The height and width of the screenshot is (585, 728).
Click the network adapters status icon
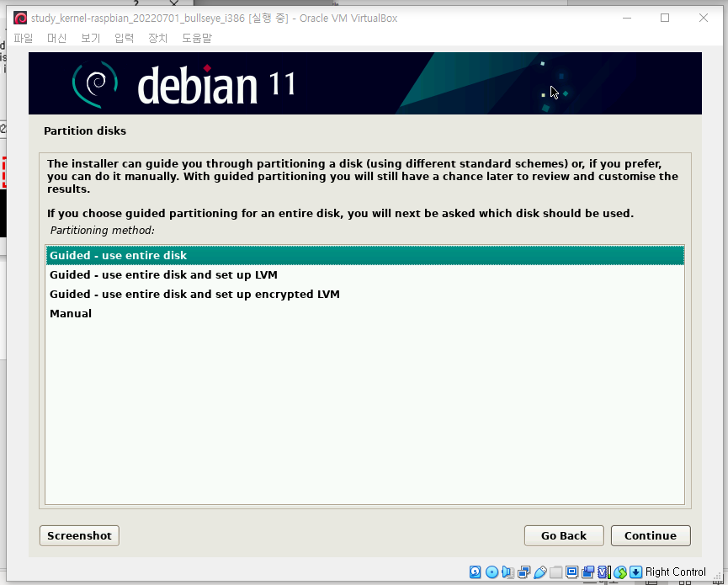tap(523, 572)
